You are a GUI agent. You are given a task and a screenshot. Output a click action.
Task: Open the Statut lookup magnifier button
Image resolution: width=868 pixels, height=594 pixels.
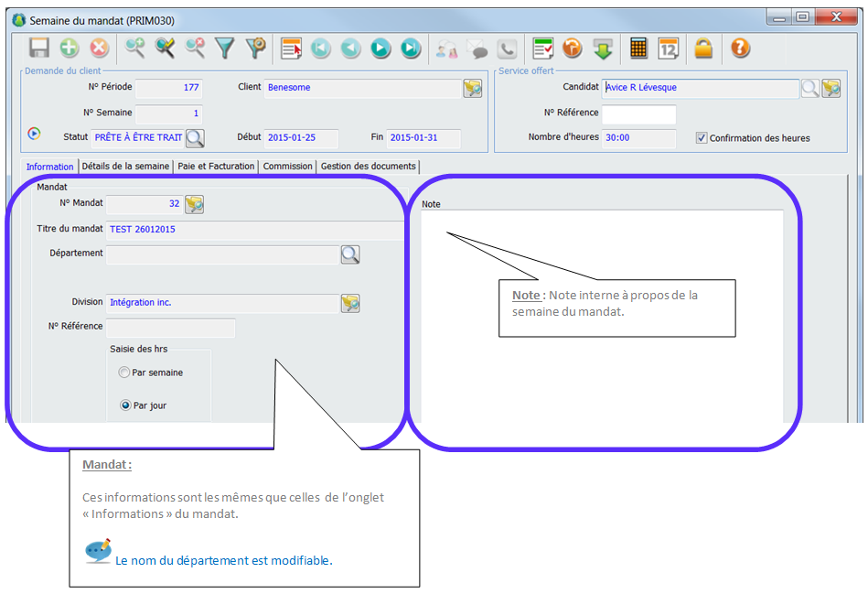195,138
